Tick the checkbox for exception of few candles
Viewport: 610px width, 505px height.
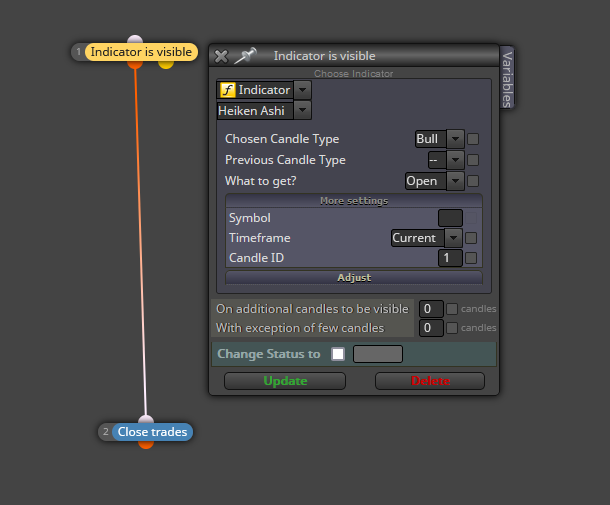[x=452, y=328]
